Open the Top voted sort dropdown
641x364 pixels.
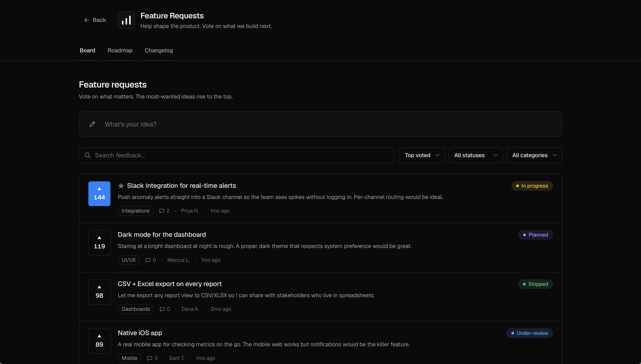pyautogui.click(x=422, y=155)
